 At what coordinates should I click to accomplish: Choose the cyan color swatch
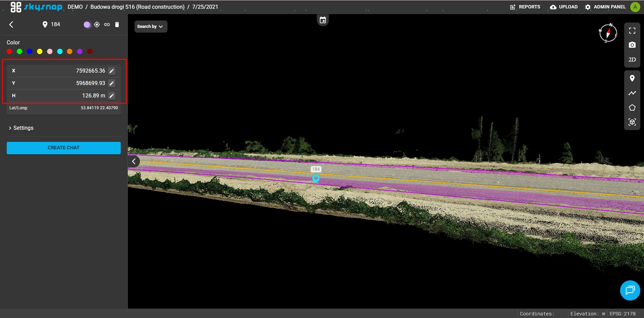[60, 51]
